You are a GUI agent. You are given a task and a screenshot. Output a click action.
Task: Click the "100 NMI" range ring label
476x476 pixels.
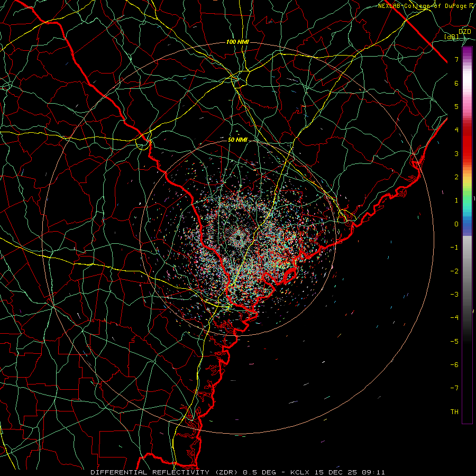pos(237,42)
